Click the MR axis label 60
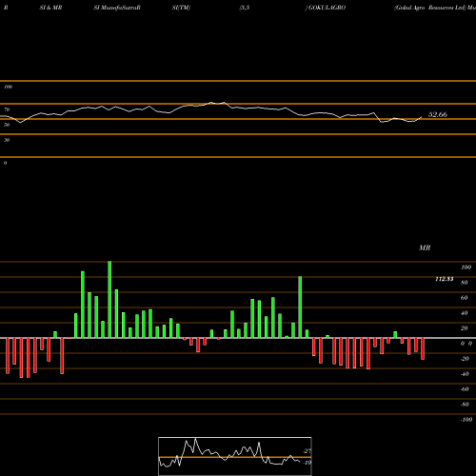The width and height of the screenshot is (476, 476). pyautogui.click(x=465, y=298)
